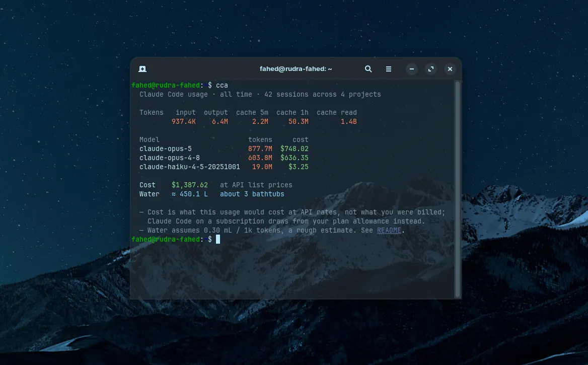
Task: Click the output token count 6.4M
Action: pyautogui.click(x=220, y=121)
